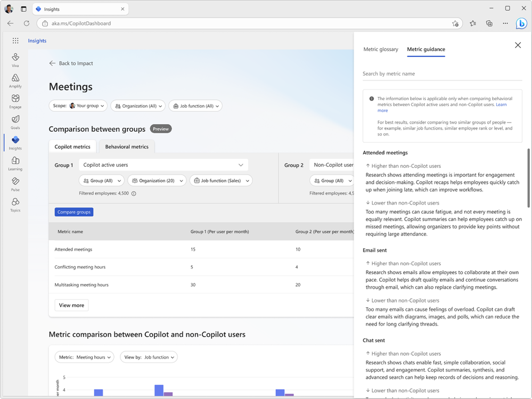Image resolution: width=532 pixels, height=399 pixels.
Task: Open Group 1 Group (All) dropdown
Action: (102, 181)
